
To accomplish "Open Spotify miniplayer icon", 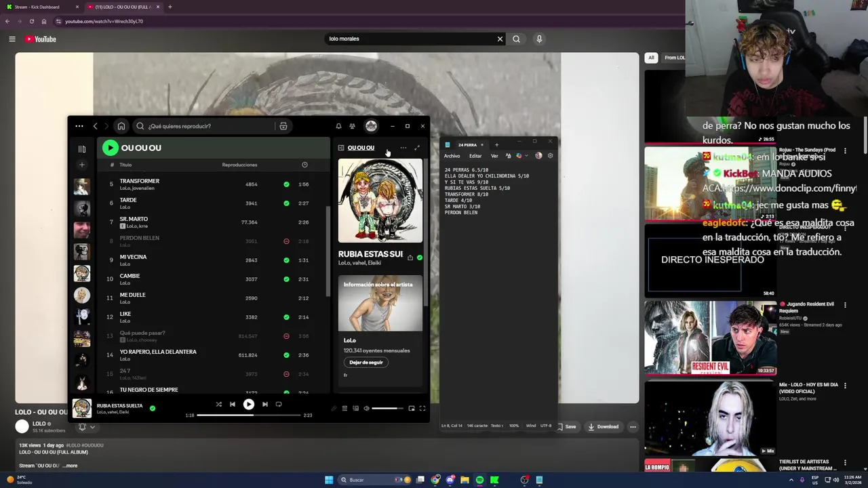I will [x=412, y=409].
